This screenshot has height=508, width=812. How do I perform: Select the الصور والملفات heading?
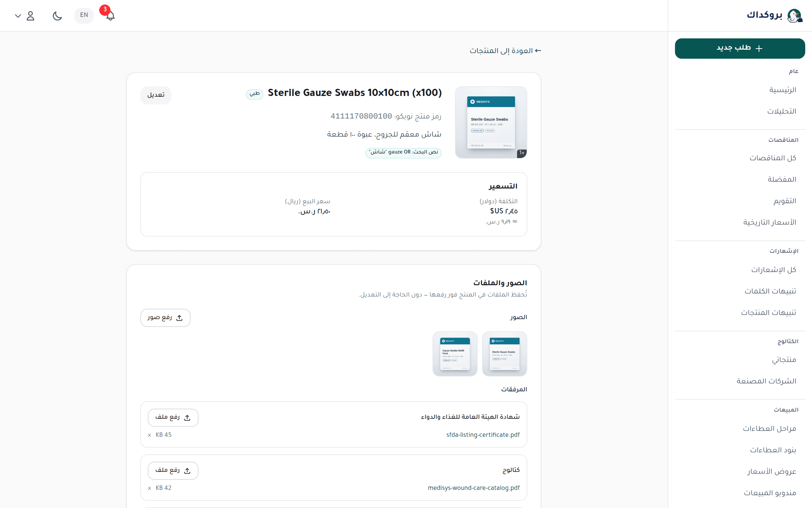click(500, 283)
